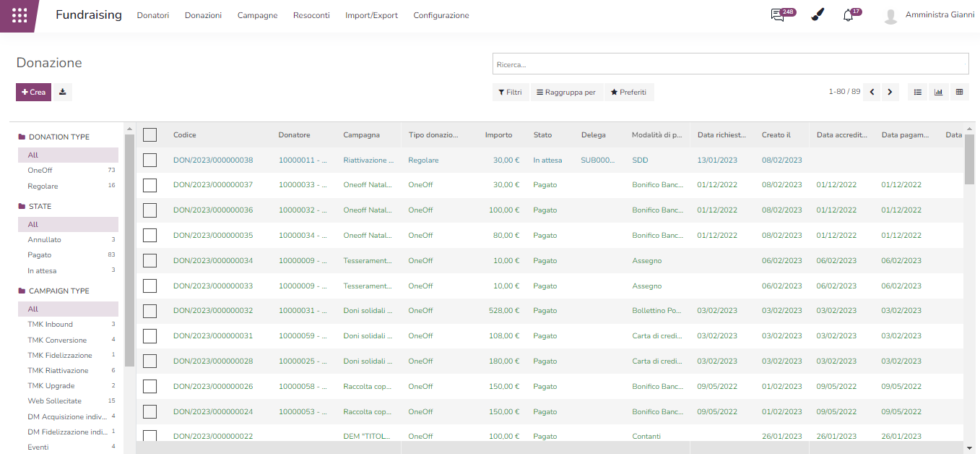This screenshot has height=454, width=980.
Task: Click into the Ricerca search field
Action: point(729,64)
